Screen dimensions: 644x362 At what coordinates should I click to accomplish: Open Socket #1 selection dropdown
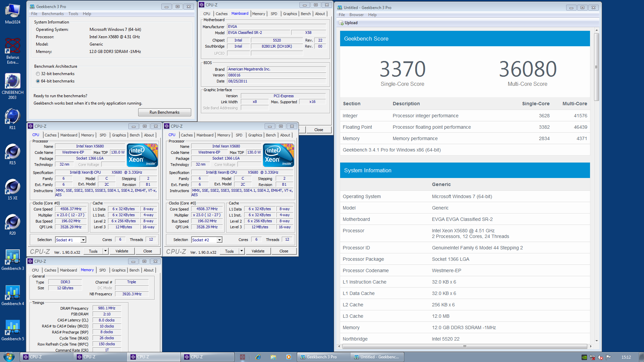pos(83,240)
